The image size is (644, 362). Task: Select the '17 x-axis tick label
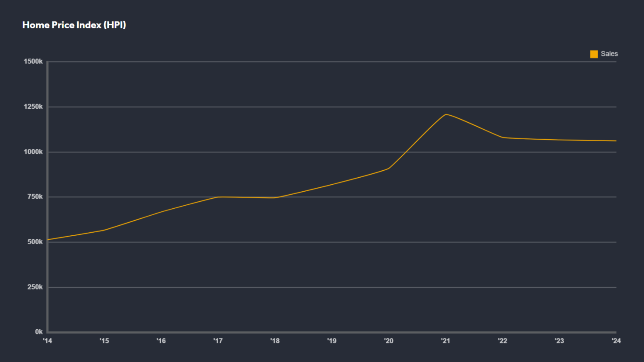click(218, 341)
